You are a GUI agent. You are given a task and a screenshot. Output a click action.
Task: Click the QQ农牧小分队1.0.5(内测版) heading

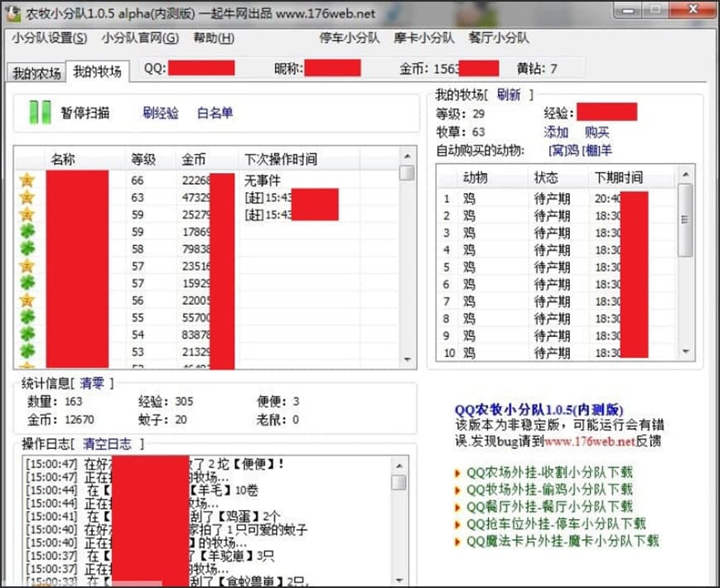click(x=539, y=409)
